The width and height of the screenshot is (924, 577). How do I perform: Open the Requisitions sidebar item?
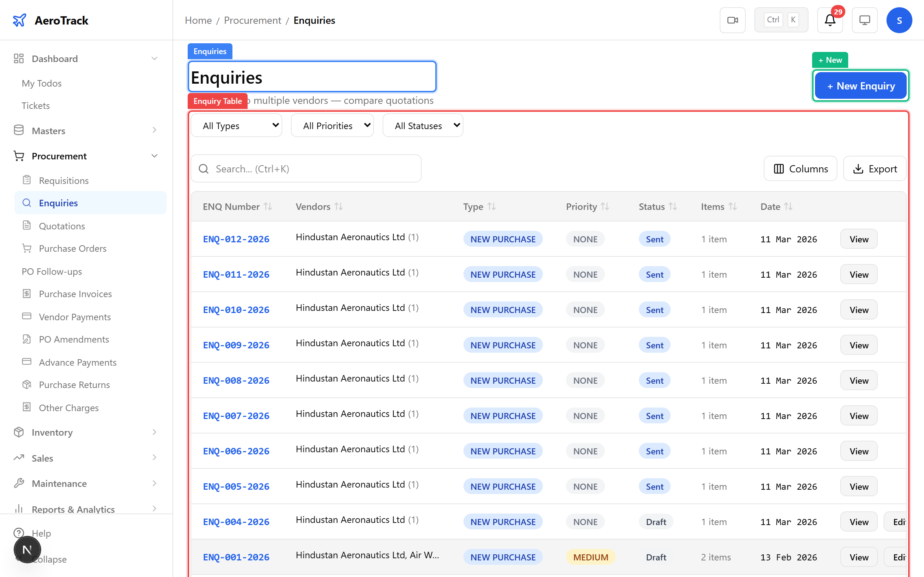(64, 180)
